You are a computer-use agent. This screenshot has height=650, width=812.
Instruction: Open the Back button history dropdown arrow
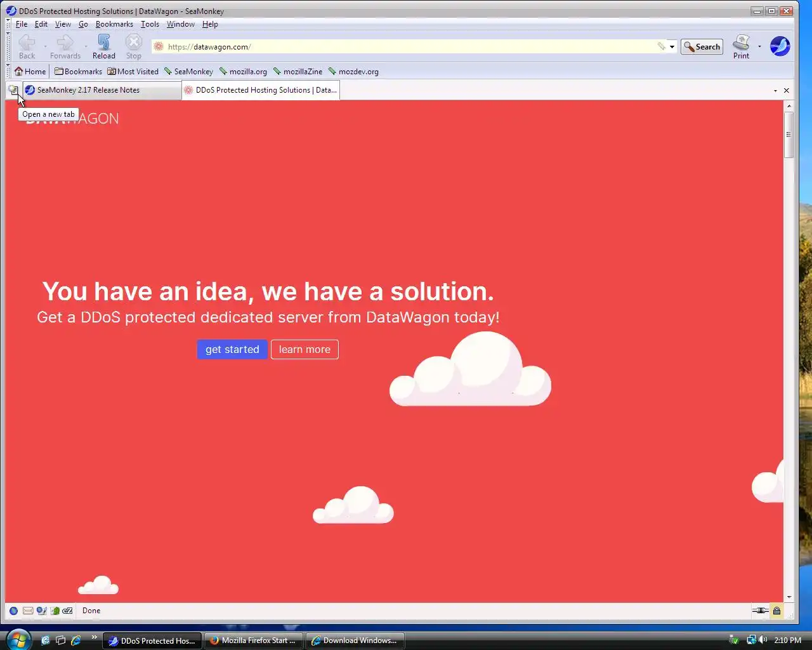click(45, 46)
